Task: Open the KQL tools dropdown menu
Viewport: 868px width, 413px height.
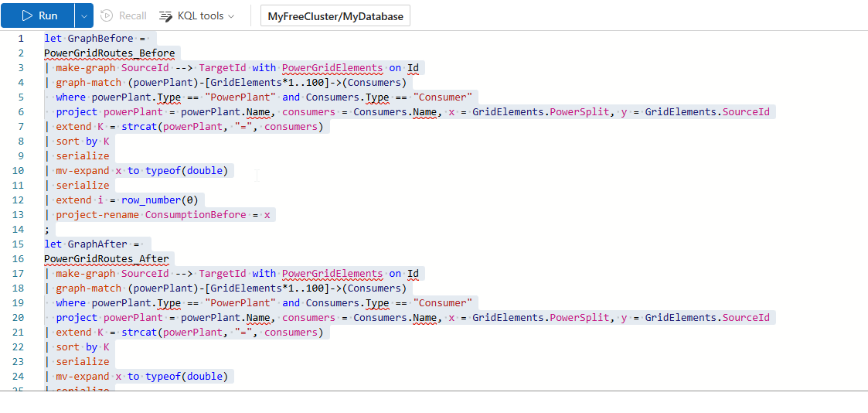Action: pyautogui.click(x=196, y=15)
